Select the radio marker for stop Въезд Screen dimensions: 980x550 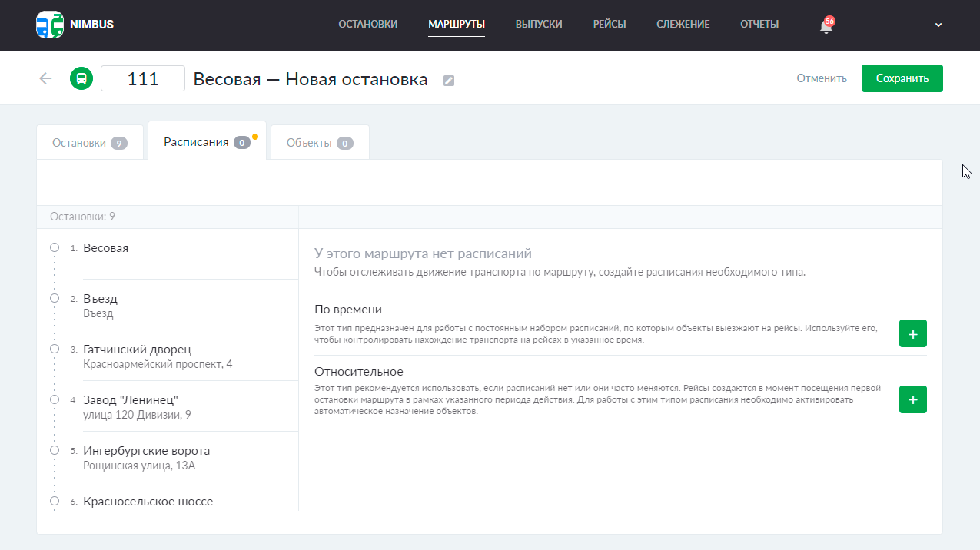(x=54, y=297)
